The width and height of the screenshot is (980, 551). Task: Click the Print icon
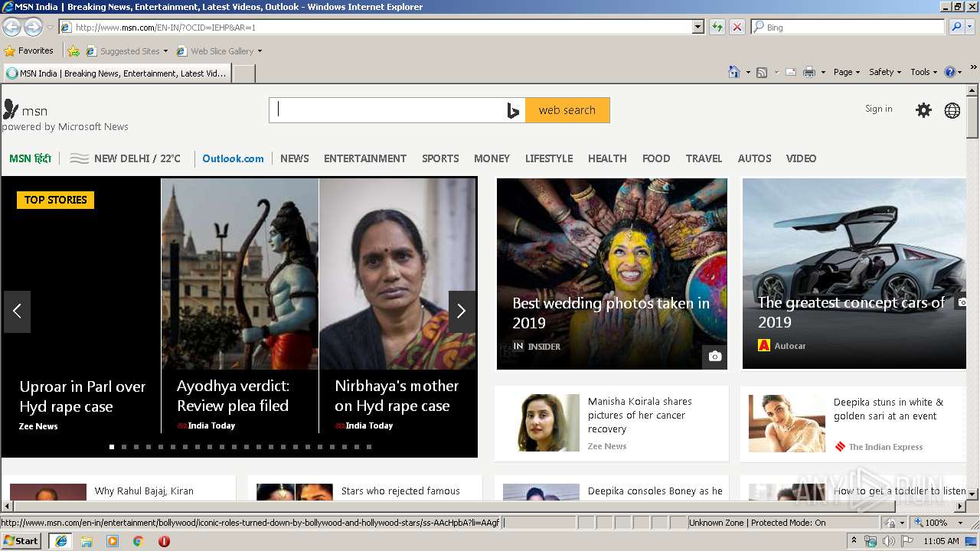[x=809, y=72]
